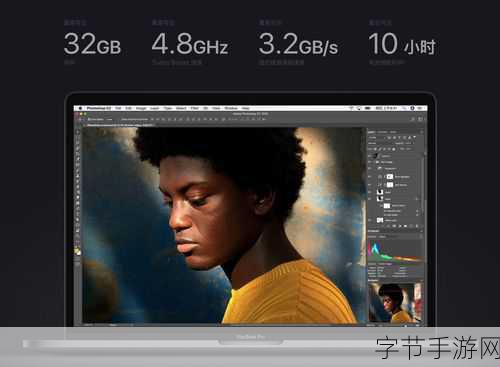Open the File menu
500x367 pixels.
pyautogui.click(x=118, y=108)
